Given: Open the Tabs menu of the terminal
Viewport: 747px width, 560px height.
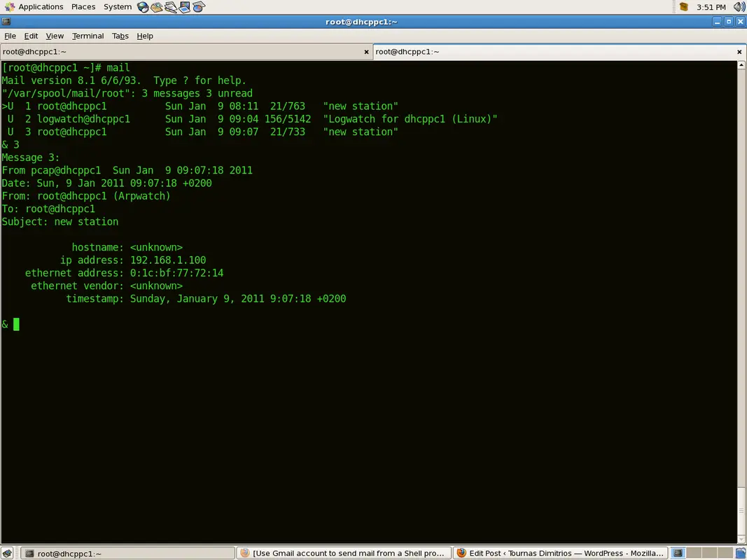Looking at the screenshot, I should (120, 36).
